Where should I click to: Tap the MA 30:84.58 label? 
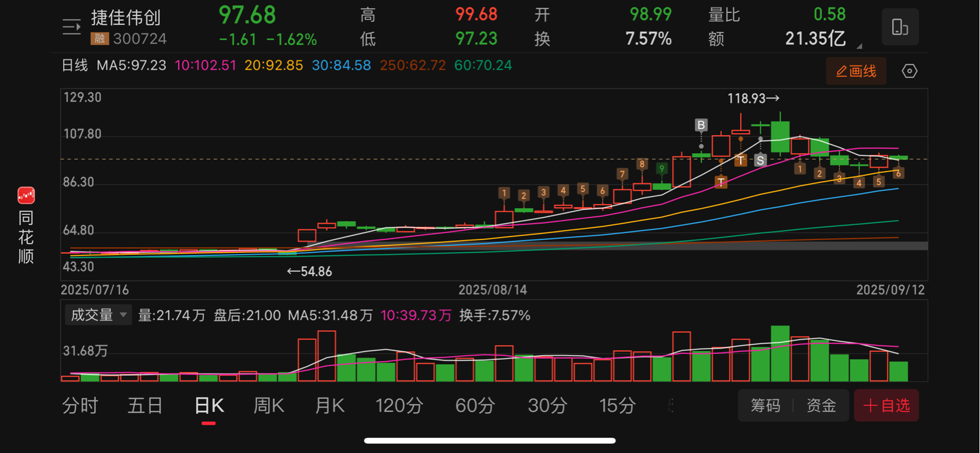[341, 65]
